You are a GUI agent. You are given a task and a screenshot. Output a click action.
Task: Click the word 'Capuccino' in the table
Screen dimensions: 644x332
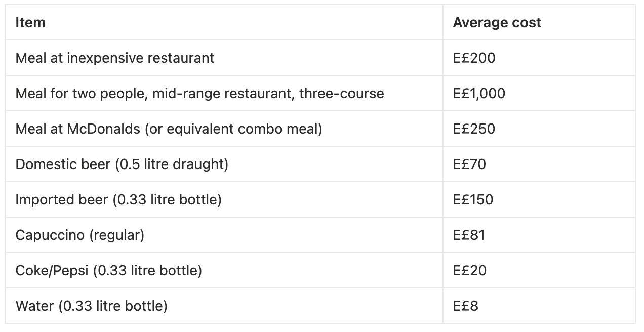pyautogui.click(x=50, y=235)
